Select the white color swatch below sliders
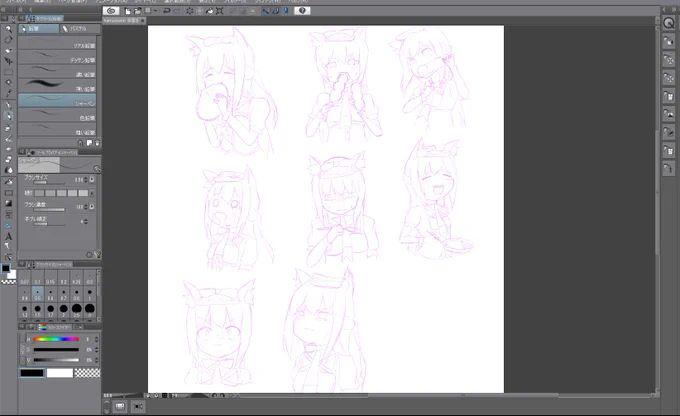 (x=60, y=373)
